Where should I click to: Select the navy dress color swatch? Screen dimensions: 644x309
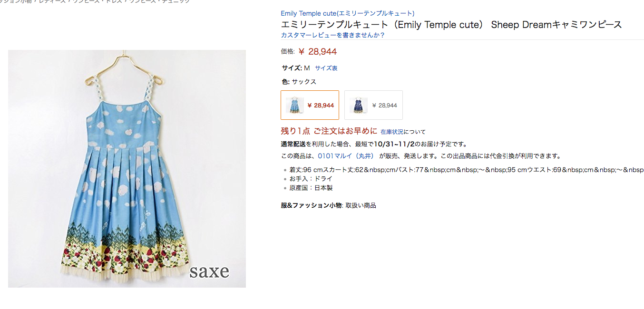[373, 105]
